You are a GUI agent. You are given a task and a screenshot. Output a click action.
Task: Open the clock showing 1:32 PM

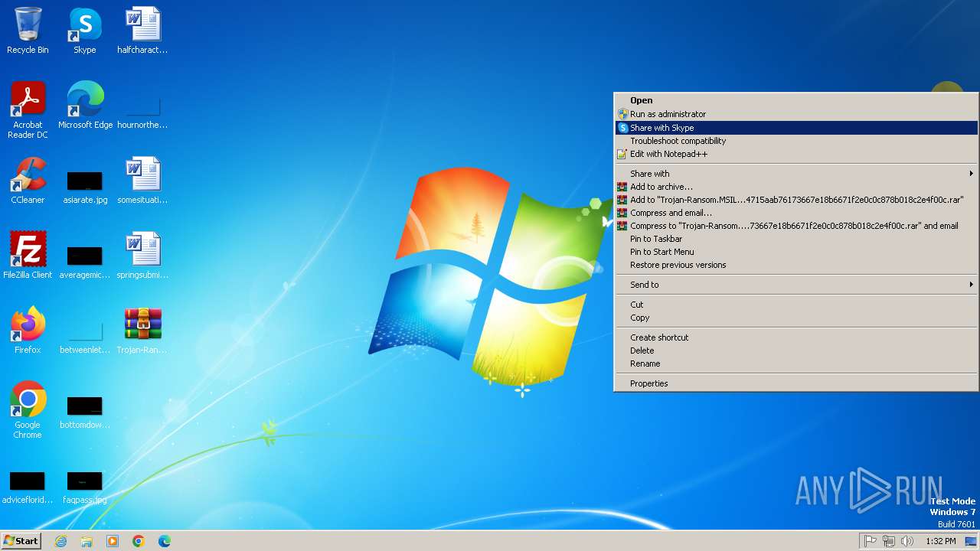tap(941, 541)
